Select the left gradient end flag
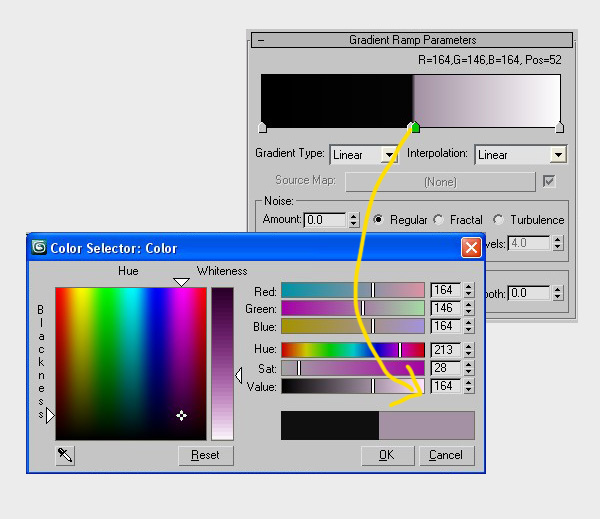600x519 pixels. [262, 127]
